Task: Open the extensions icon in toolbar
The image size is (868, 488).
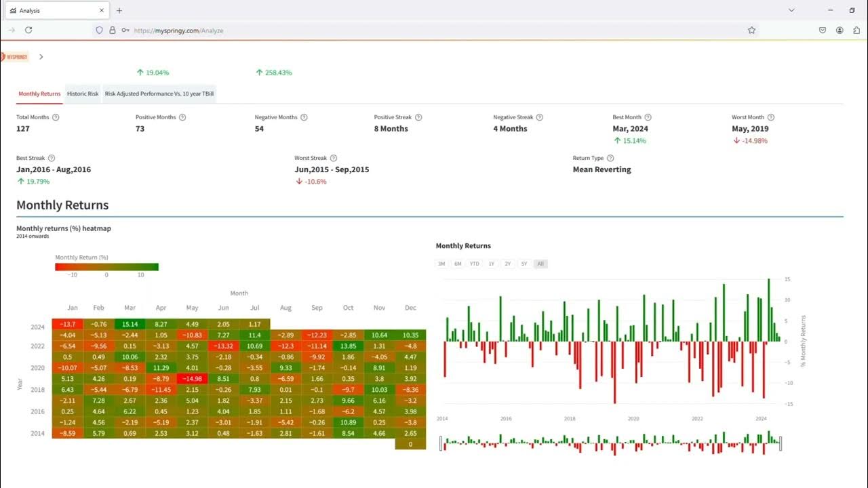Action: tap(856, 30)
